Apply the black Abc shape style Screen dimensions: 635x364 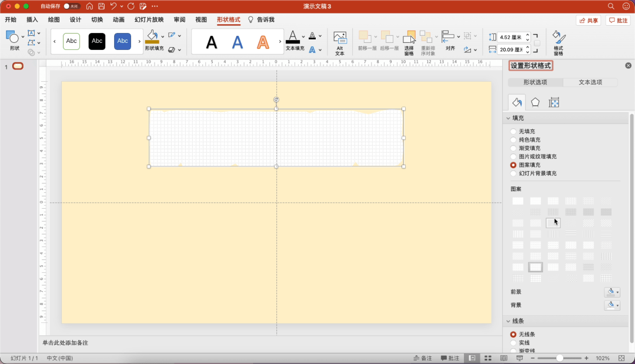coord(97,41)
